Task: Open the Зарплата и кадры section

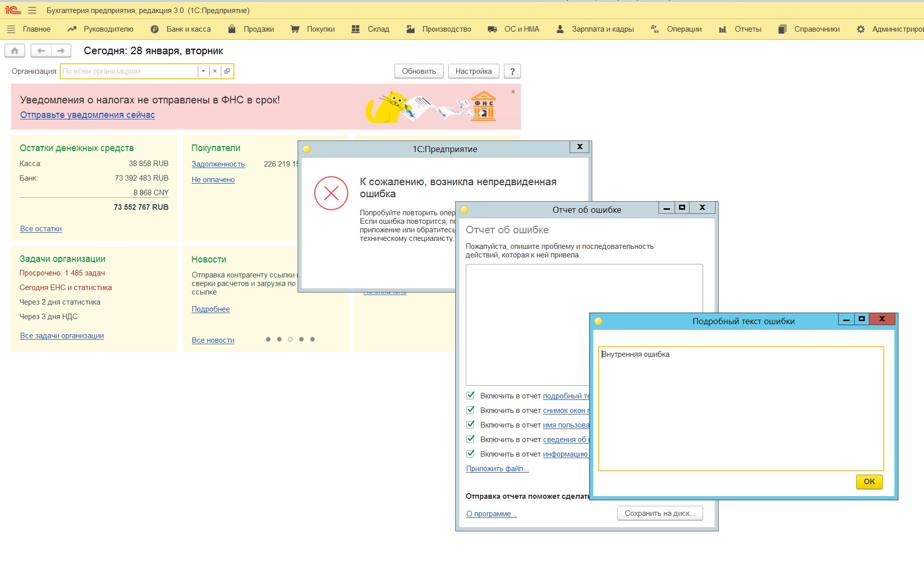Action: point(603,29)
